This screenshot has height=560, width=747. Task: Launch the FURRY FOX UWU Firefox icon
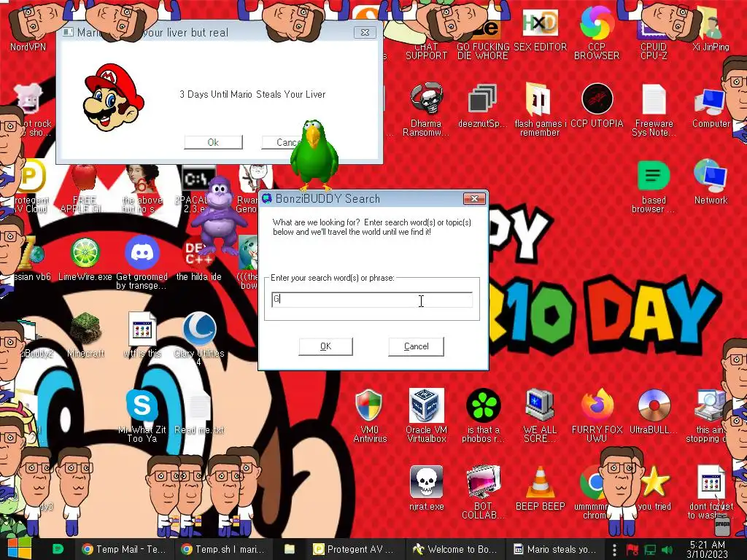pyautogui.click(x=597, y=416)
